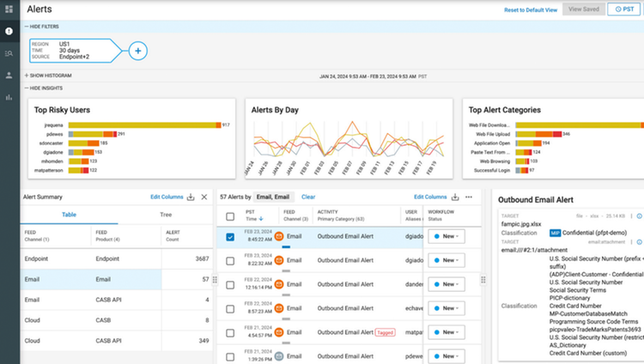Check the Feb 22 8:57:23 AM alert
The image size is (644, 364).
pyautogui.click(x=230, y=309)
